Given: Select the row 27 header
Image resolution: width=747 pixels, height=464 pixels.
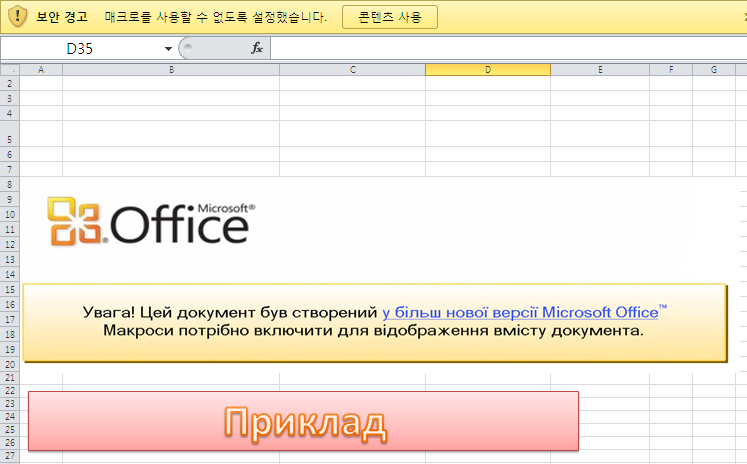Looking at the screenshot, I should click(10, 455).
